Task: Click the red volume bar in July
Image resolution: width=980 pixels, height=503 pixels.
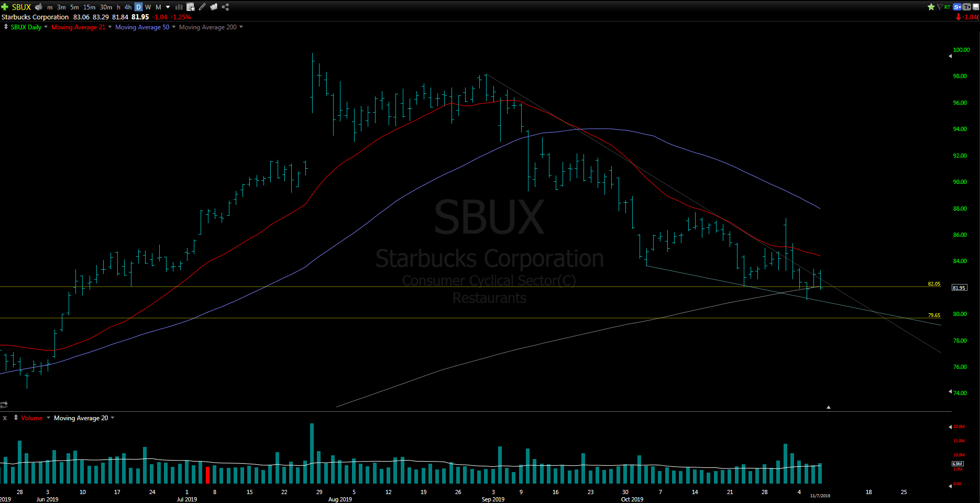Action: [x=207, y=475]
